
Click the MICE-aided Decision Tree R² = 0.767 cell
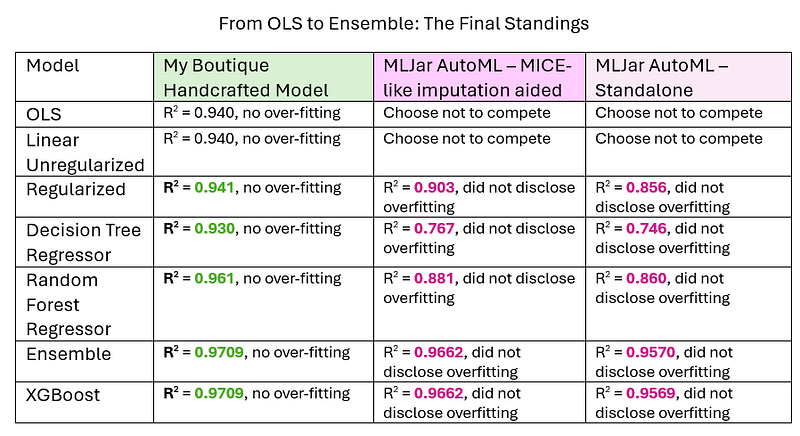point(478,238)
